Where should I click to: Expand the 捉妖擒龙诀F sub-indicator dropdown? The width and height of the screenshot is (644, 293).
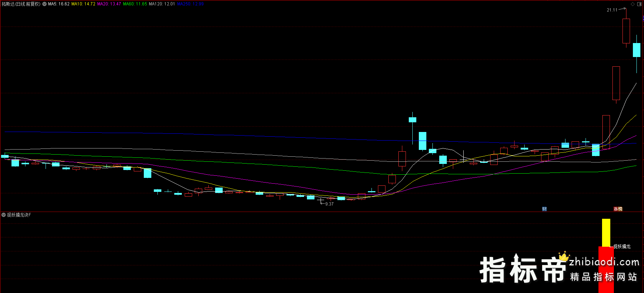pos(4,215)
